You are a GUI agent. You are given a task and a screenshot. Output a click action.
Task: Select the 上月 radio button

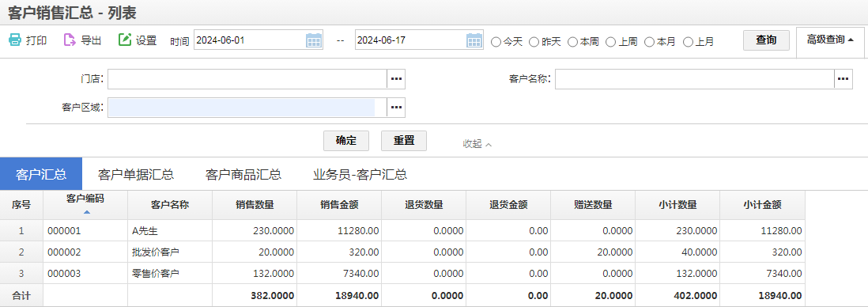pyautogui.click(x=688, y=42)
